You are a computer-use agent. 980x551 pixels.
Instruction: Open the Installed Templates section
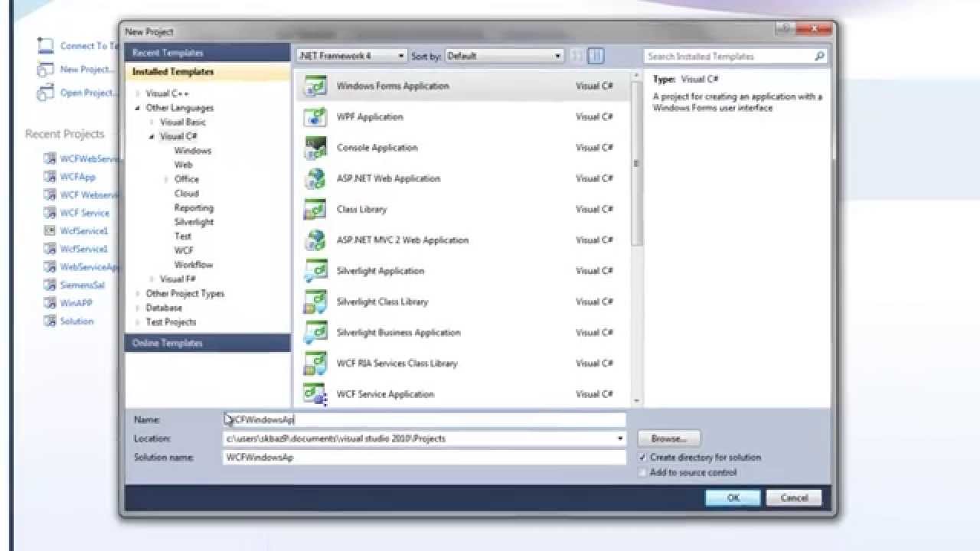(207, 71)
